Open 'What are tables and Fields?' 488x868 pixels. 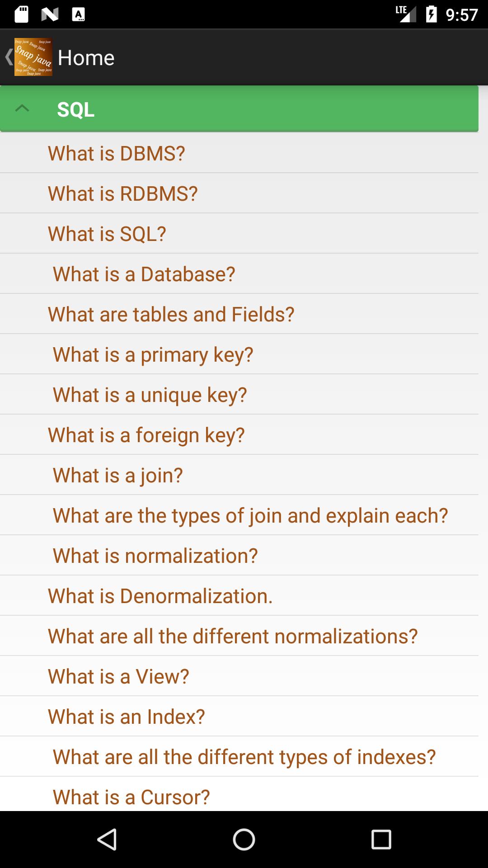point(239,314)
